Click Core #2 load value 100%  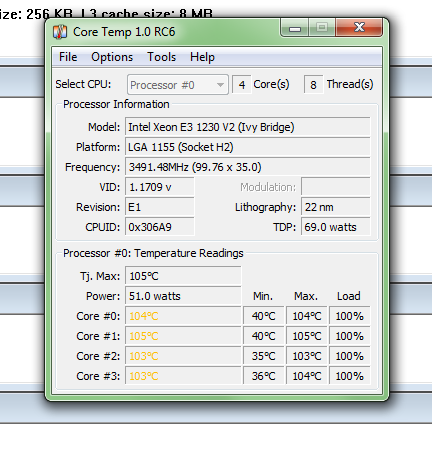(x=350, y=356)
